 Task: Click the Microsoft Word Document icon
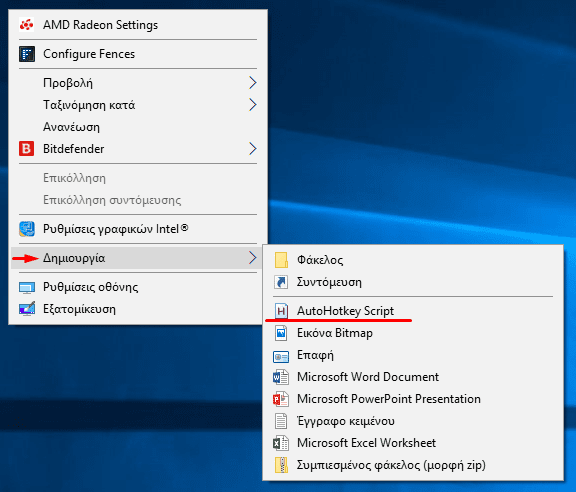tap(281, 377)
